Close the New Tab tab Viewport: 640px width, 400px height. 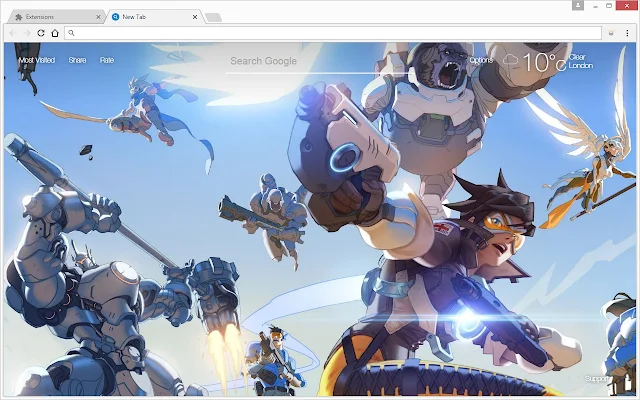pos(195,17)
